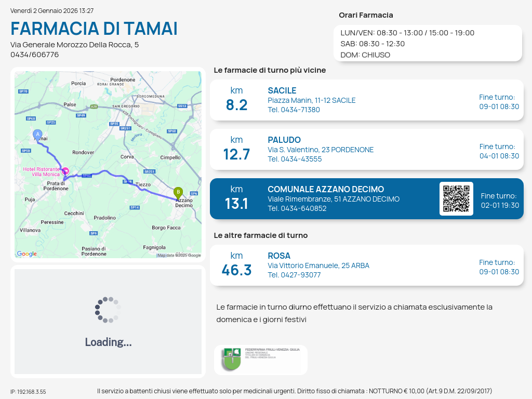
Task: Click the Google logo on the map
Action: pos(27,254)
